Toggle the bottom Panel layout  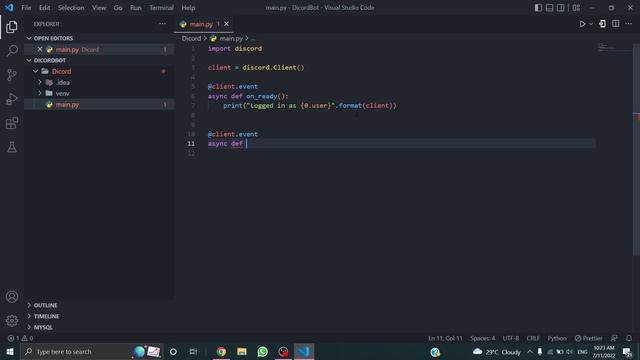(x=549, y=8)
